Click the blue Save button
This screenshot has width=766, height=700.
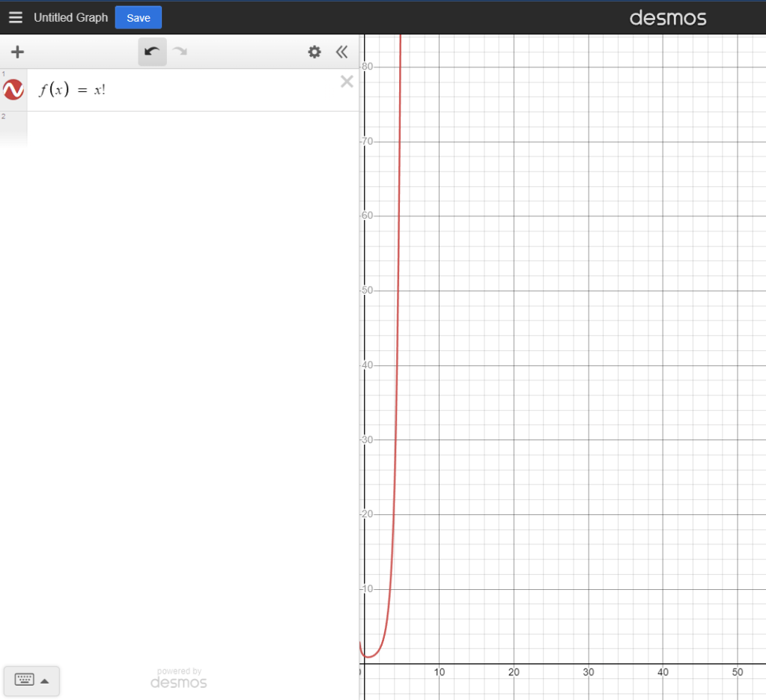pyautogui.click(x=138, y=18)
